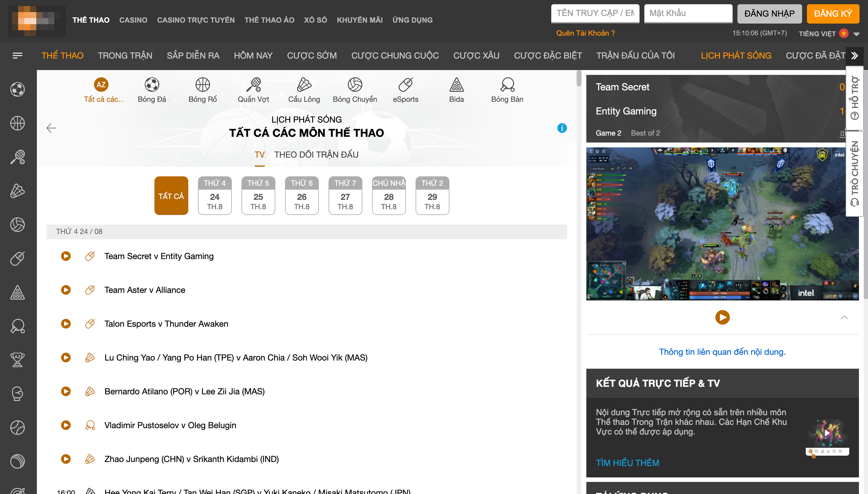Open the Tiếng Việt language dropdown
The width and height of the screenshot is (868, 494).
coord(856,34)
